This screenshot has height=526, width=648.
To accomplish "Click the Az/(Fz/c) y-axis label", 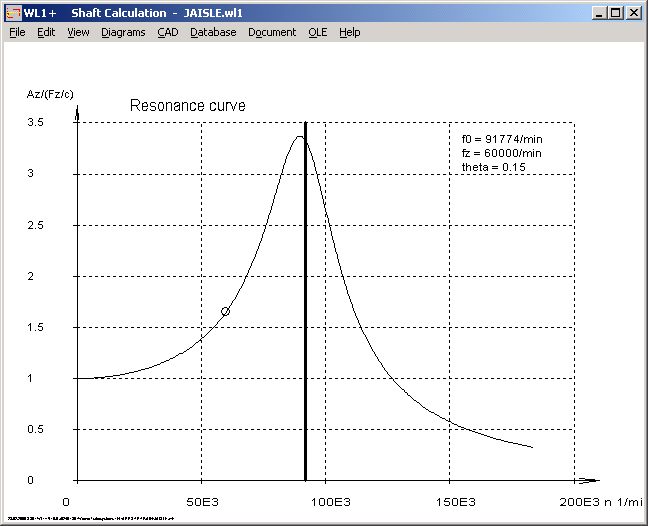I will [50, 94].
